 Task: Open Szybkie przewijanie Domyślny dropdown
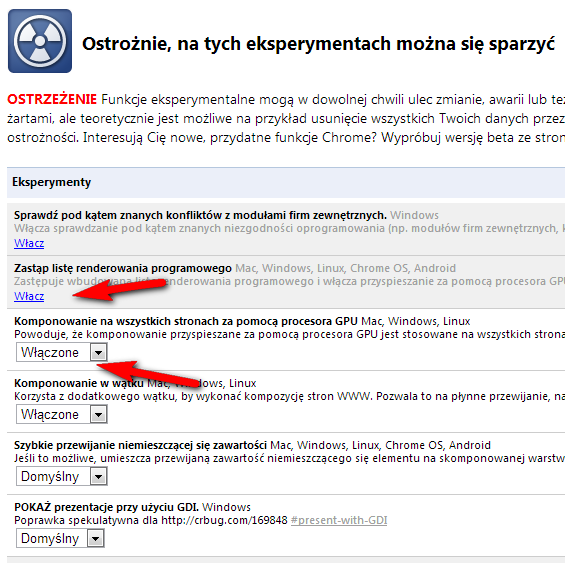[62, 476]
